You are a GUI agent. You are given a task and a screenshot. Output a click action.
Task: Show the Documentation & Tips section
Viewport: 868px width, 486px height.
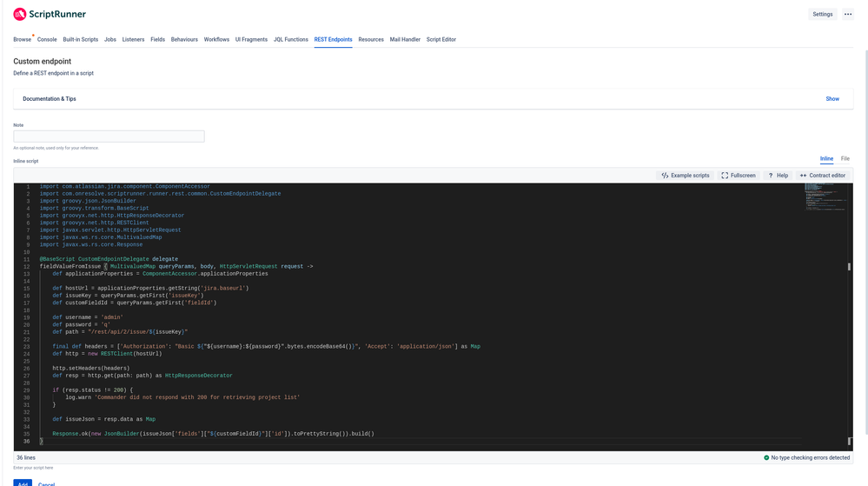coord(832,98)
